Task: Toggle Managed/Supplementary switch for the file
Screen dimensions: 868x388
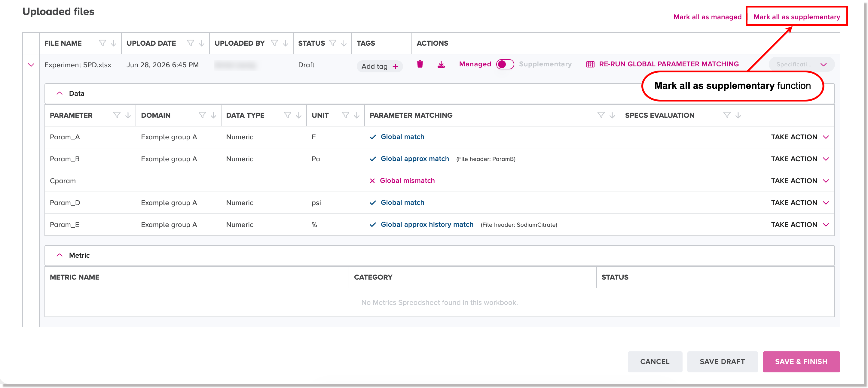Action: 505,64
